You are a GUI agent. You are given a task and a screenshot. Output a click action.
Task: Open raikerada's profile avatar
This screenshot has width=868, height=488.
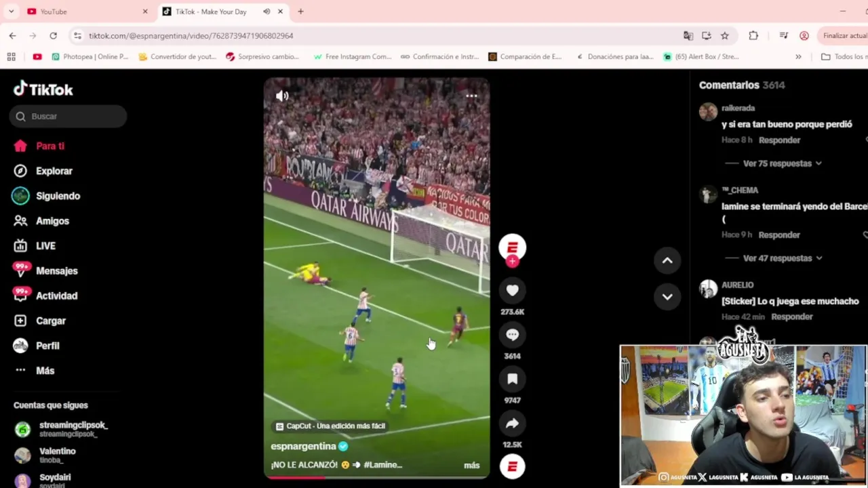(708, 112)
